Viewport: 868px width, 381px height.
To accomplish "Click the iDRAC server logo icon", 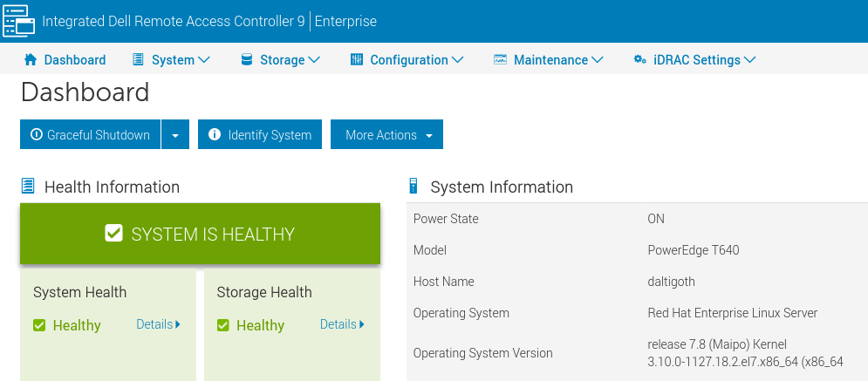I will click(19, 21).
